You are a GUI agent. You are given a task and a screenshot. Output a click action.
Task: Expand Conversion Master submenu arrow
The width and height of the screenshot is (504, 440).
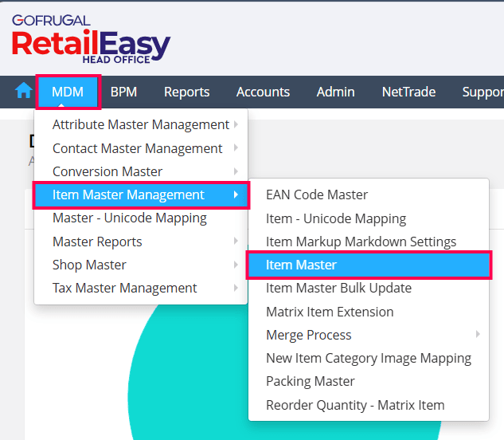click(x=236, y=171)
